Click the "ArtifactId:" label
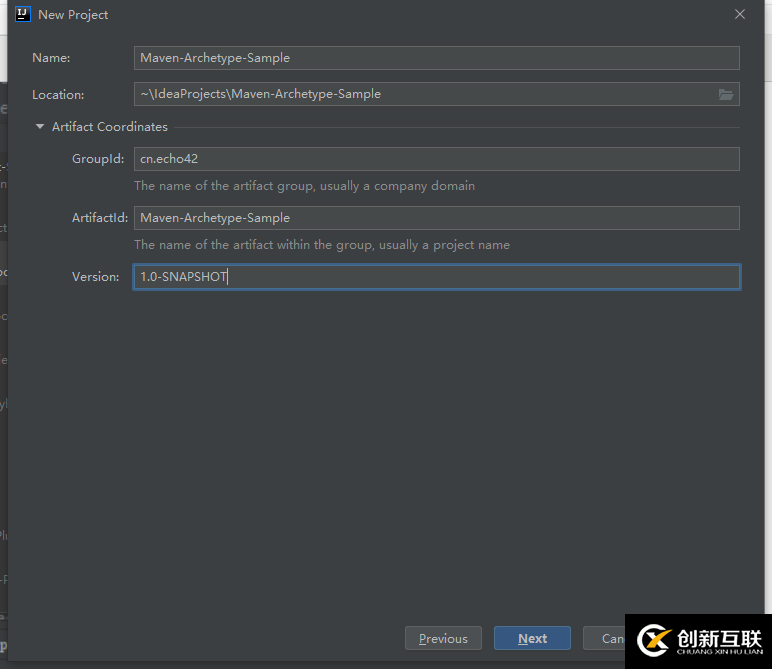The width and height of the screenshot is (772, 669). (x=100, y=218)
